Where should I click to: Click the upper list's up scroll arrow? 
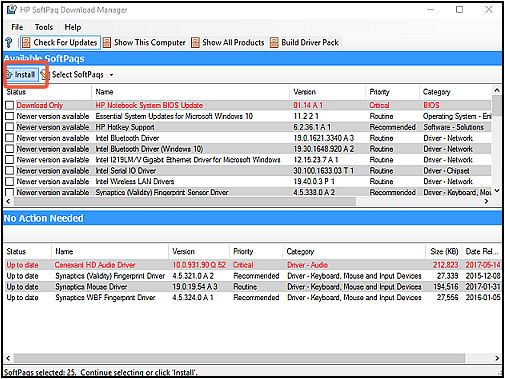497,90
